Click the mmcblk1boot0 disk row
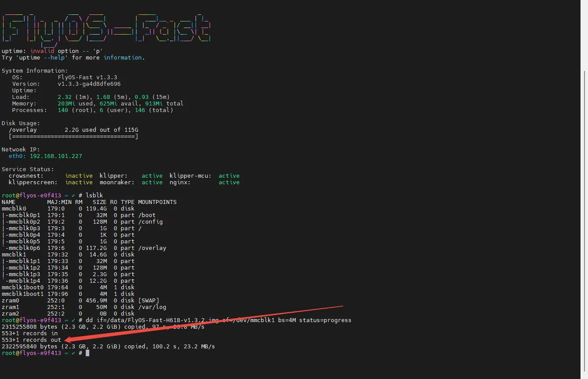This screenshot has height=379, width=588. point(68,288)
